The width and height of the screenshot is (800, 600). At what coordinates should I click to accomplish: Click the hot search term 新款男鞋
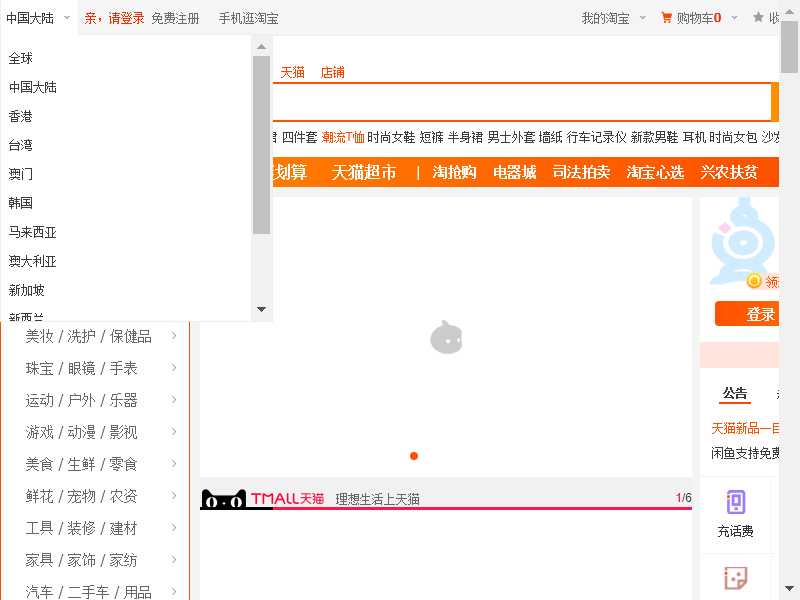pos(654,137)
